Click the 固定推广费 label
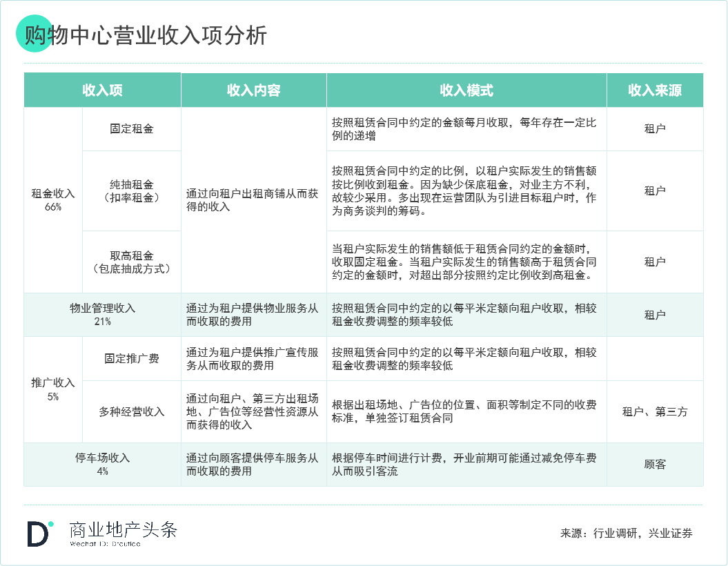Image resolution: width=728 pixels, height=566 pixels. tap(131, 358)
